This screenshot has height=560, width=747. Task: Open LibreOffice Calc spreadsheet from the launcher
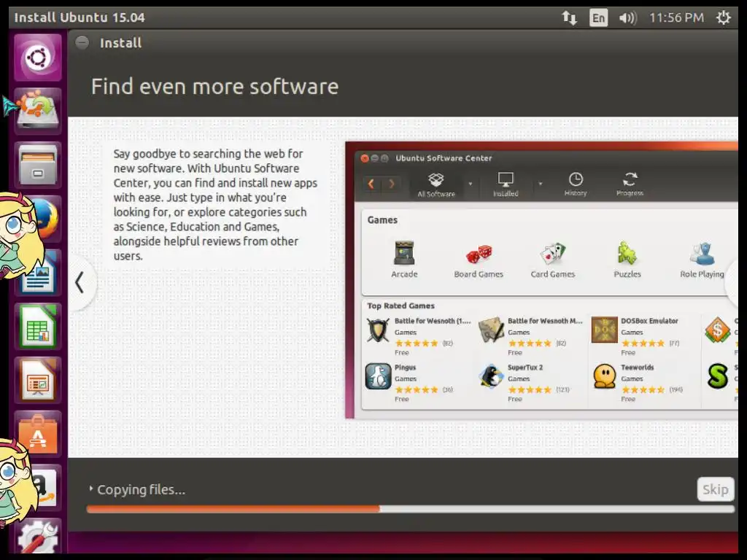point(38,327)
